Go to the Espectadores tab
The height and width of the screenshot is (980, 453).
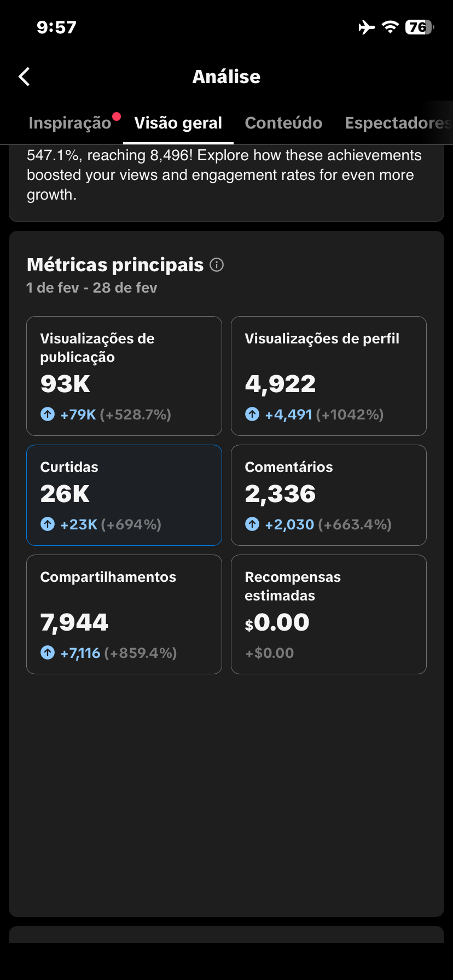[397, 123]
